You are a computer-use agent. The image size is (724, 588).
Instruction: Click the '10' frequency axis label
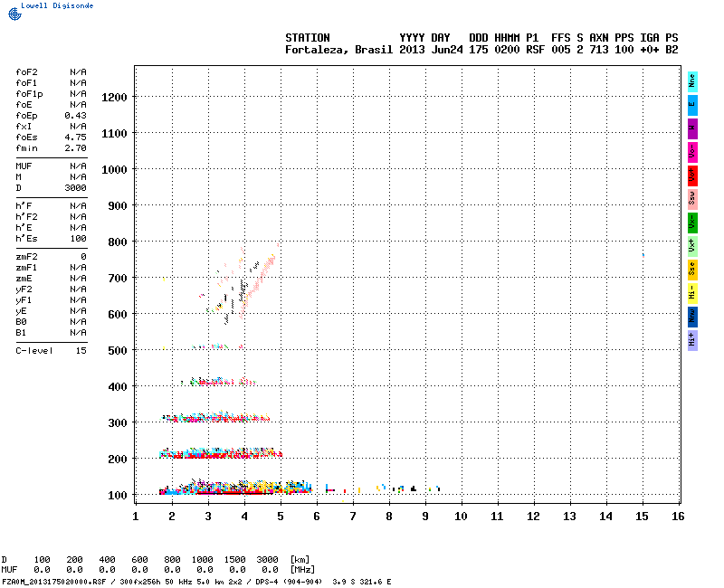point(461,517)
